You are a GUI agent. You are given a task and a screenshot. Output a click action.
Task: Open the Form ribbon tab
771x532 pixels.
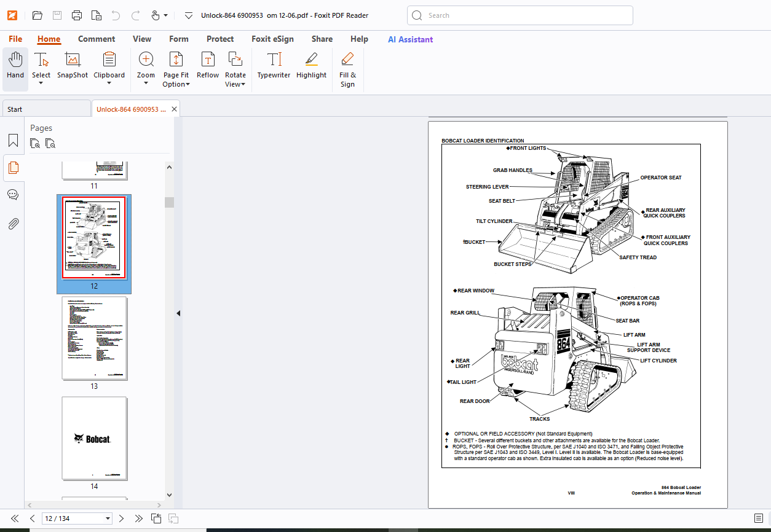tap(179, 39)
